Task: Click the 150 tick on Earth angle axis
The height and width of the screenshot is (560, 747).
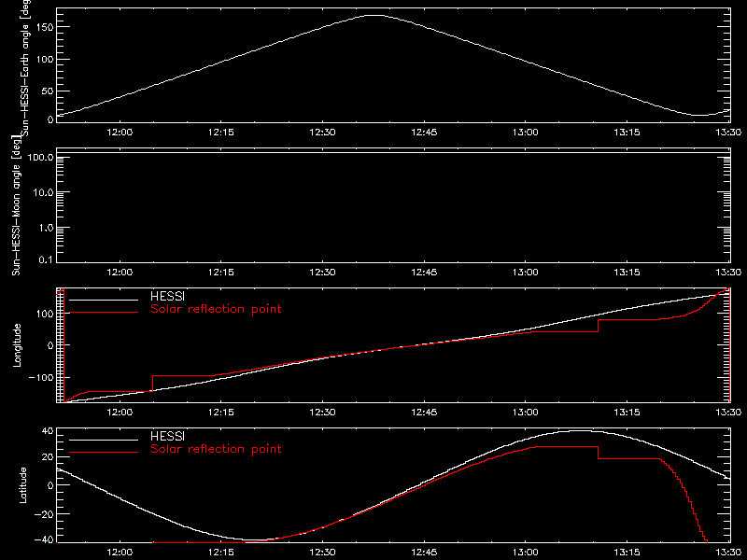Action: (45, 27)
